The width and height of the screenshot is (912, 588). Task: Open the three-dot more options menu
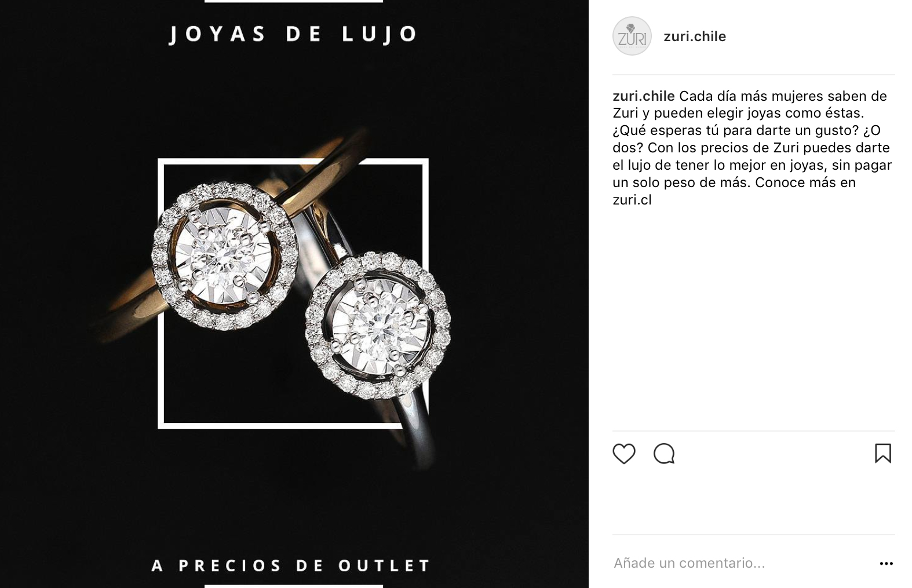click(x=886, y=563)
